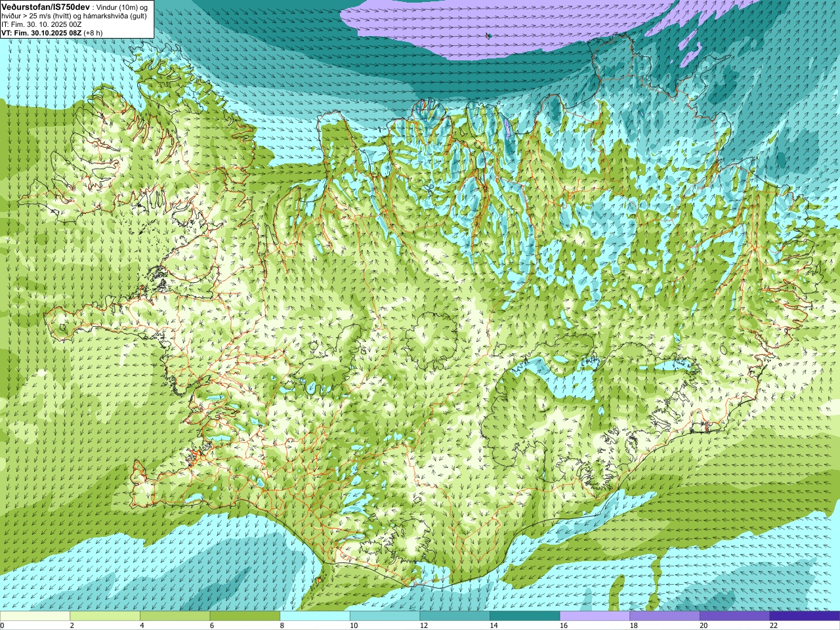Click the "VT: Fim. 30.10.2025 08Z (+8 h)" line

(x=52, y=33)
